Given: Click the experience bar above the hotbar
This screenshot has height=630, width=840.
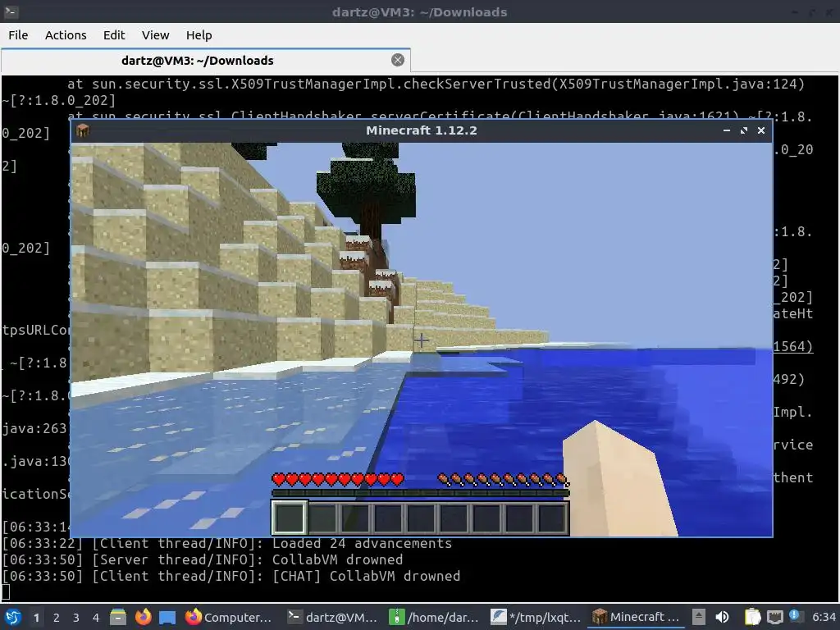Looking at the screenshot, I should click(x=420, y=493).
